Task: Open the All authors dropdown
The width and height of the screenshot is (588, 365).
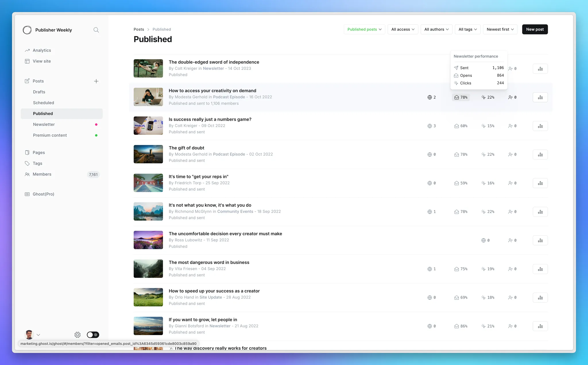Action: [436, 29]
